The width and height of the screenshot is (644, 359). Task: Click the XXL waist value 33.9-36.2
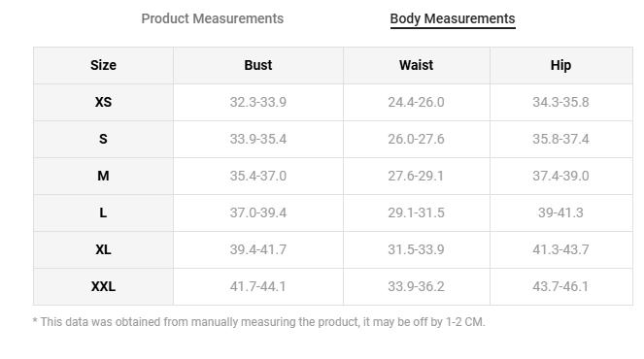416,286
